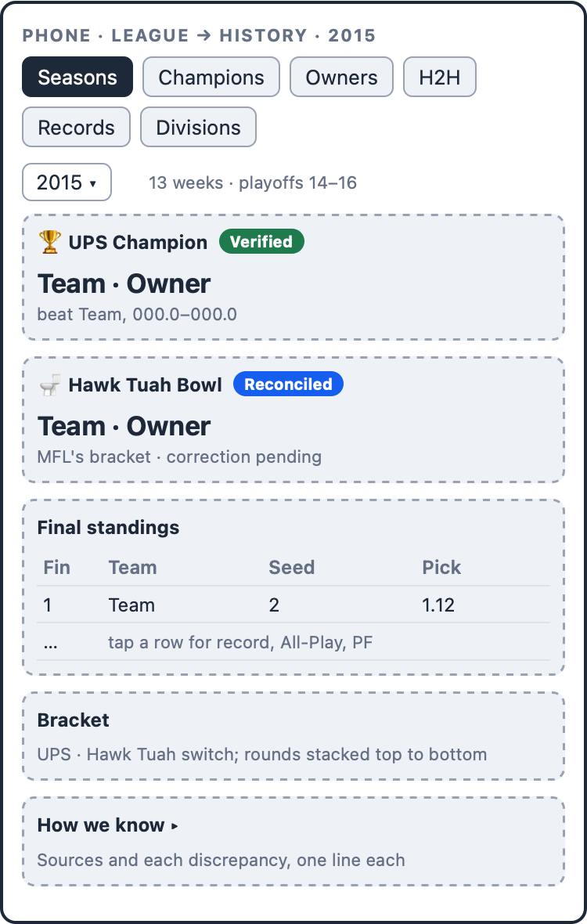
Task: Show the Divisions tab
Action: (x=199, y=127)
